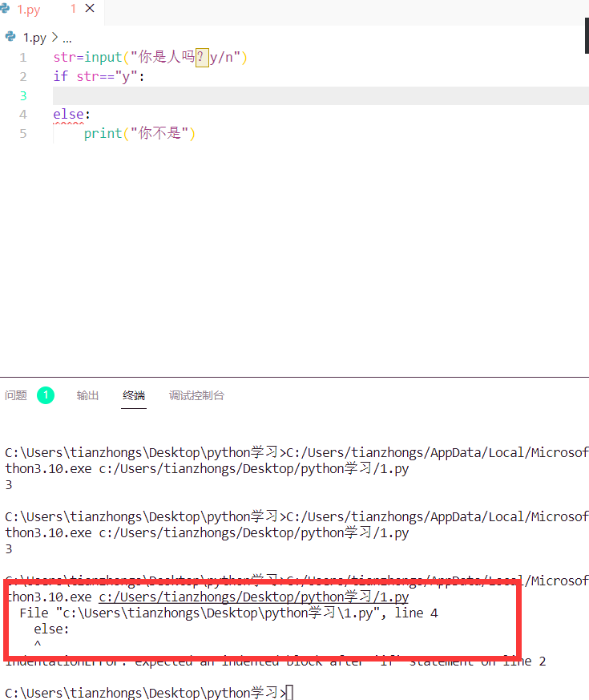Click the Python icon in breadcrumb
The width and height of the screenshot is (589, 700).
click(10, 37)
